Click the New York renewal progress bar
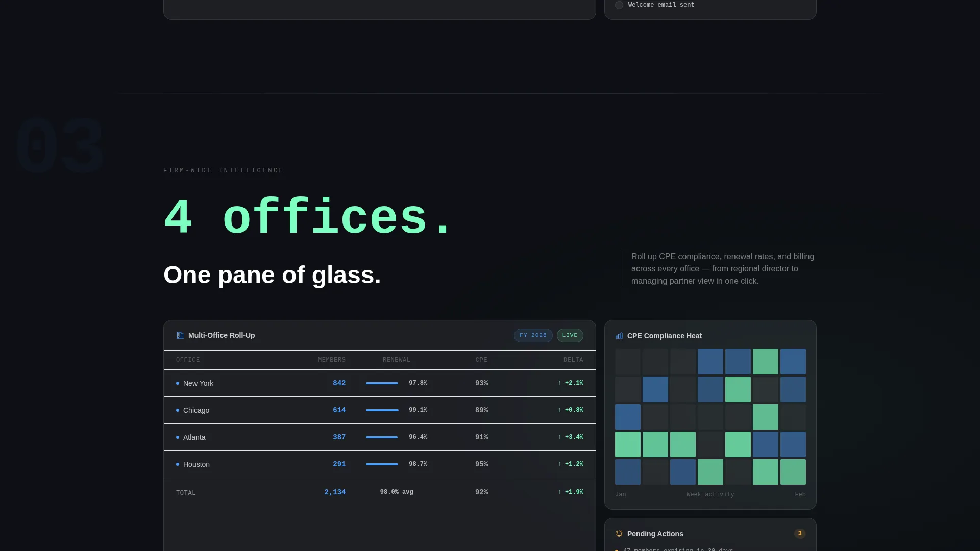 (x=382, y=383)
